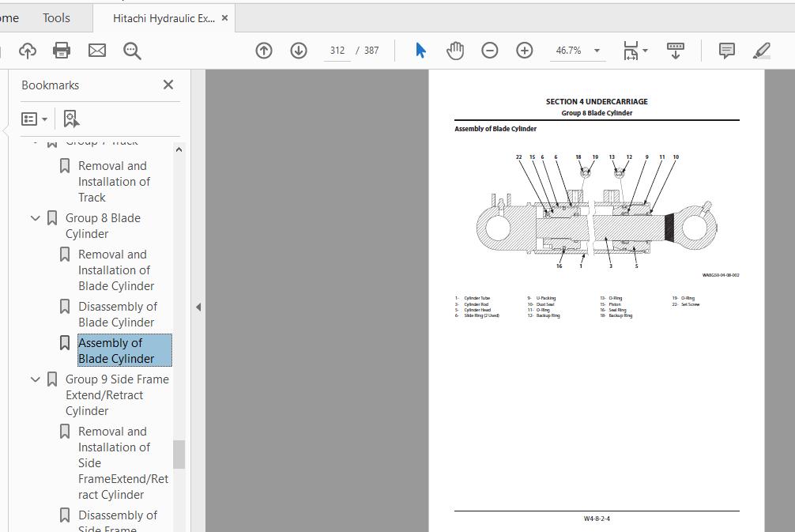Switch to Hitachi Hydraulic Ex... document tab
Screen dimensions: 795x532
pyautogui.click(x=164, y=18)
